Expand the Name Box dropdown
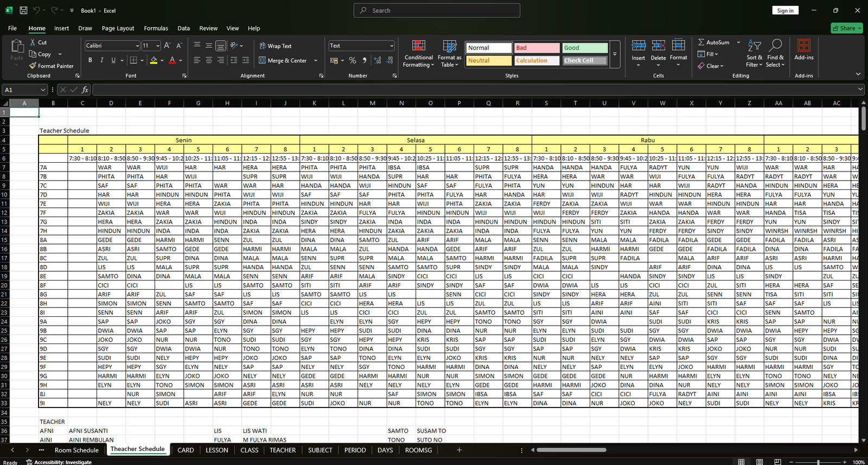This screenshot has height=465, width=868. click(43, 90)
